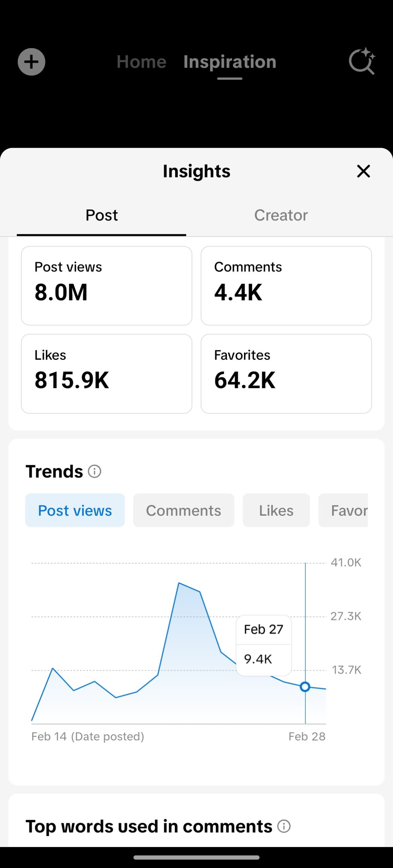Switch to the Creator tab

click(281, 215)
